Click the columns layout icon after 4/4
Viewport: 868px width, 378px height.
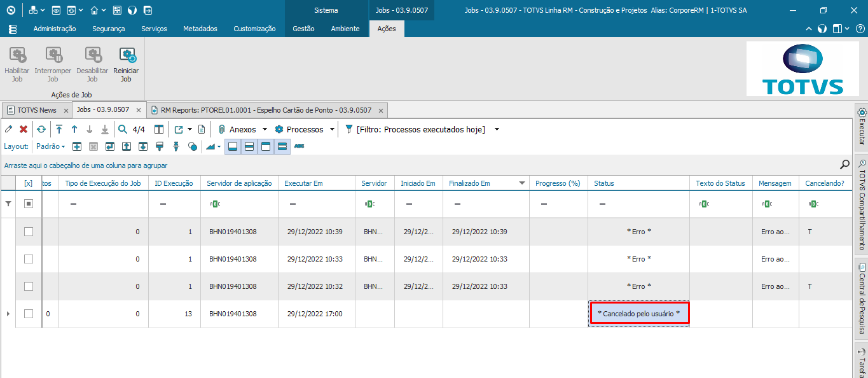[159, 129]
